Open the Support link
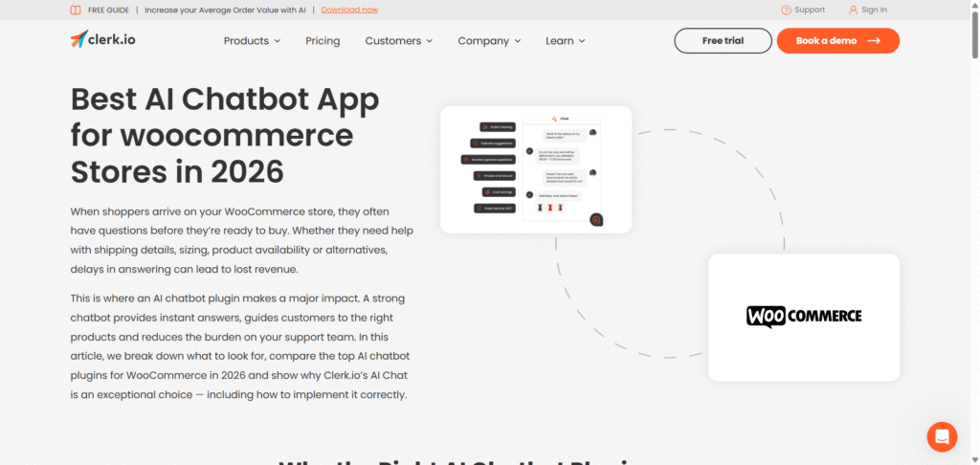 pos(803,10)
